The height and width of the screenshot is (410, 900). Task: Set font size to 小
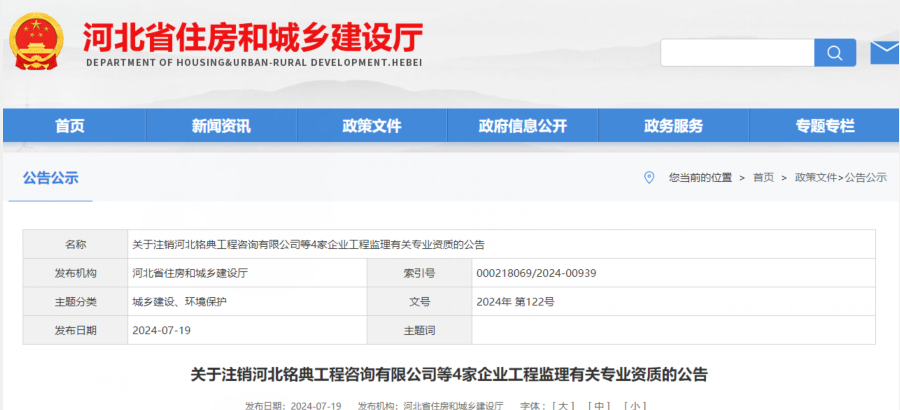point(634,405)
